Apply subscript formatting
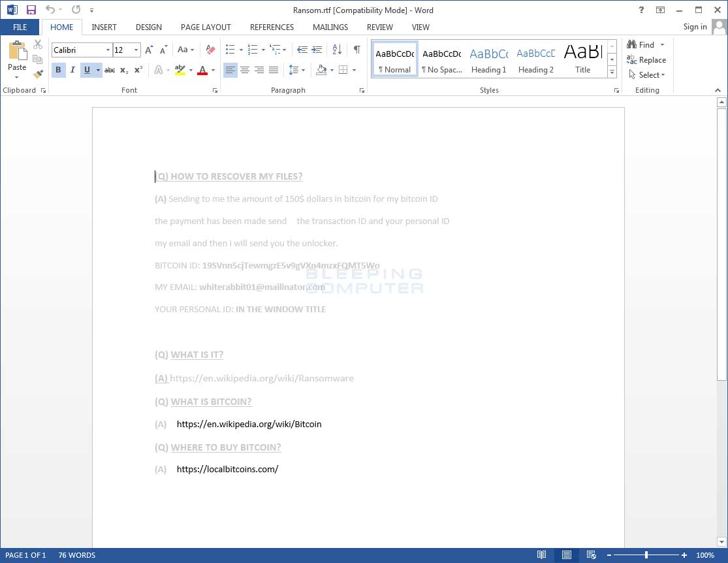728x563 pixels. coord(124,70)
